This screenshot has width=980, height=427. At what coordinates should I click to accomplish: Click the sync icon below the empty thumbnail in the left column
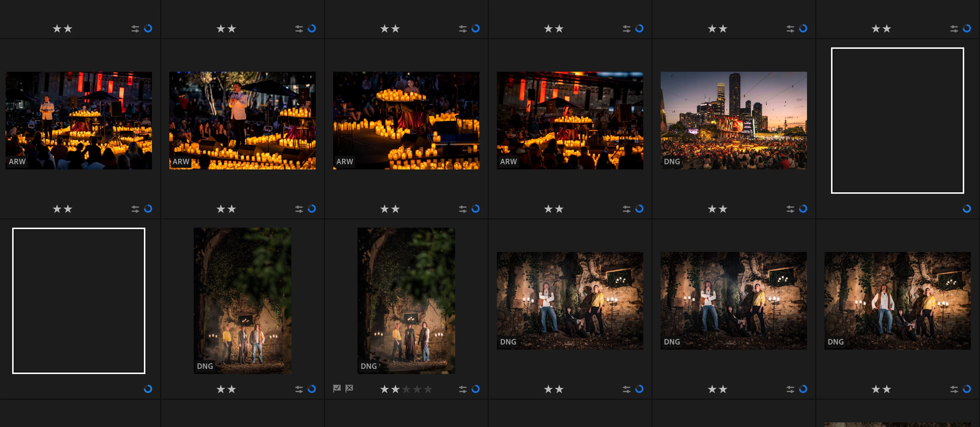pos(148,389)
